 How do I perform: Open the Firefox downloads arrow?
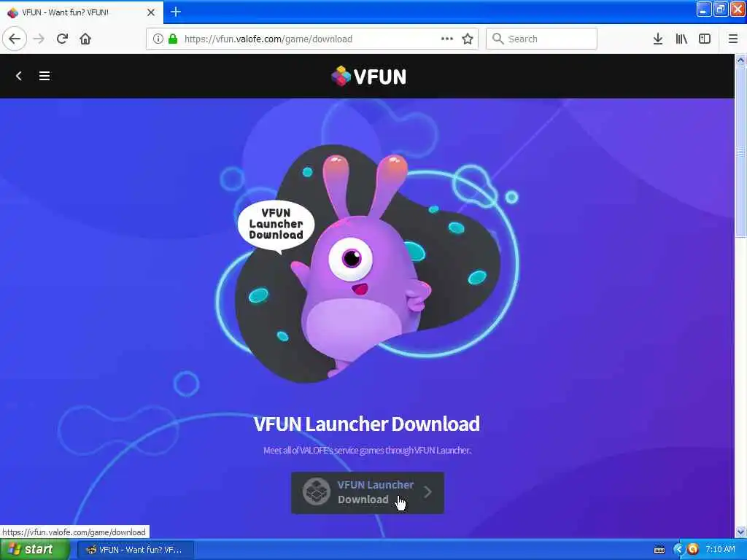(658, 39)
